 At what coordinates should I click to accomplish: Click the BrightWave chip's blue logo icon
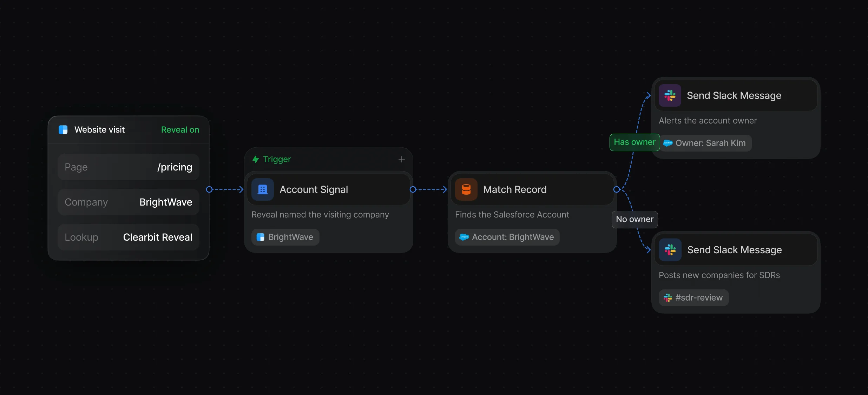click(x=261, y=237)
